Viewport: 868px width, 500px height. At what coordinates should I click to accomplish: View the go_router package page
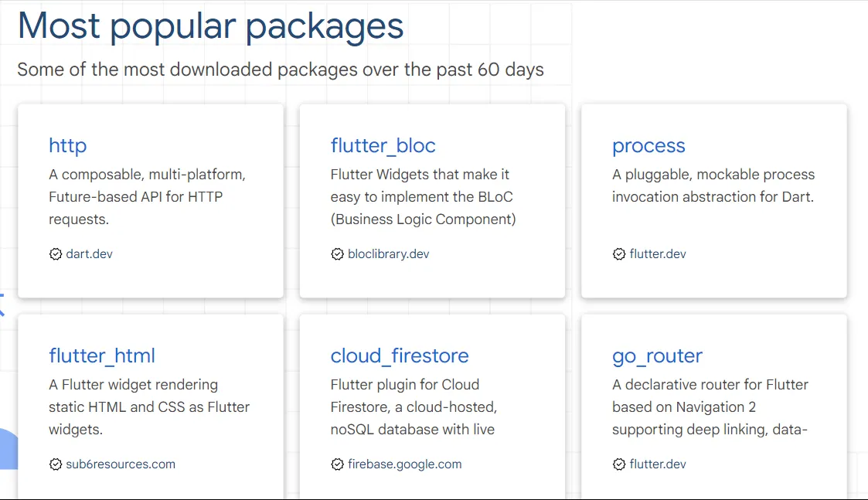click(657, 355)
